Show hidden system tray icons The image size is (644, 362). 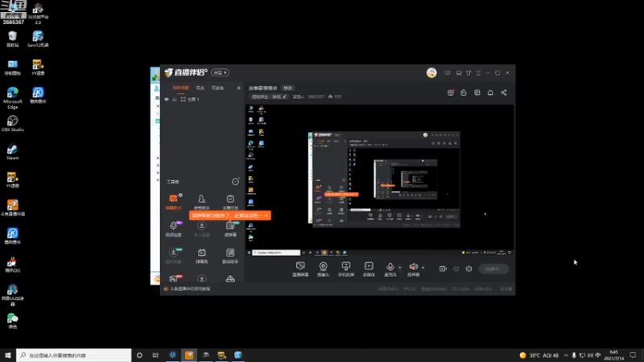566,356
